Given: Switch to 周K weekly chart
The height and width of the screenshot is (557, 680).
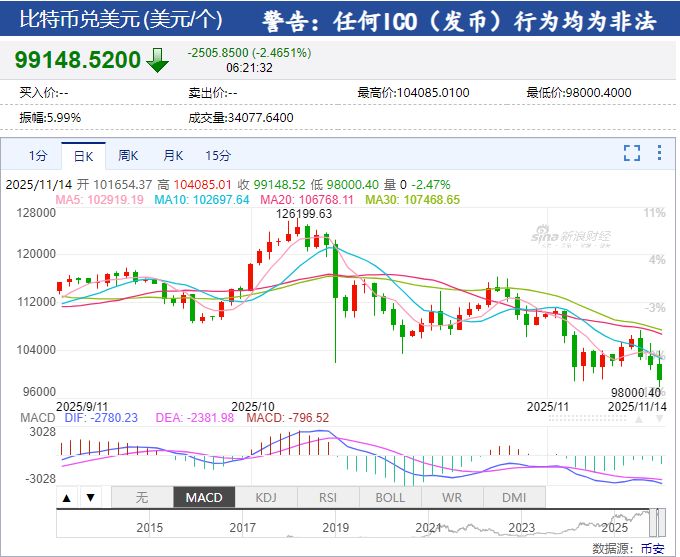Looking at the screenshot, I should click(x=128, y=155).
